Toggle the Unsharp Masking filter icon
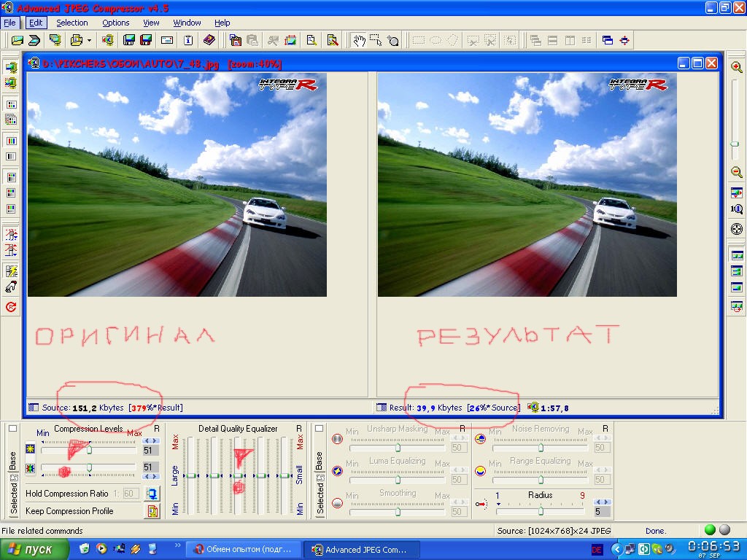The image size is (747, 560). [x=337, y=440]
